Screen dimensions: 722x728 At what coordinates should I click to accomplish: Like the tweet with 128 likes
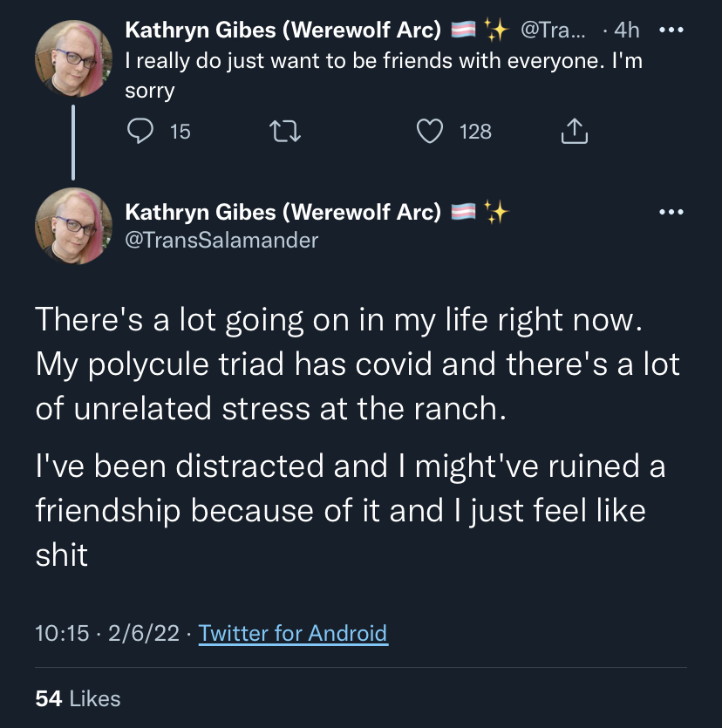pos(430,131)
